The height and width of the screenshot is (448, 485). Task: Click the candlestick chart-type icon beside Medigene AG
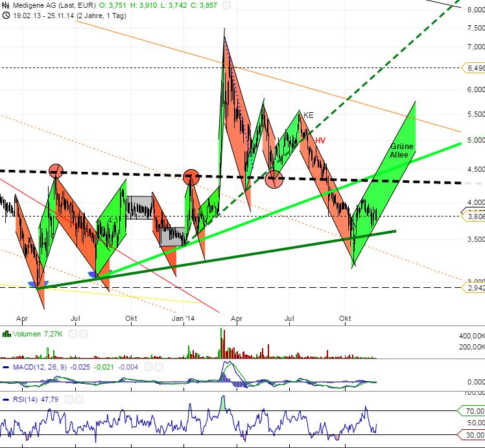point(6,5)
